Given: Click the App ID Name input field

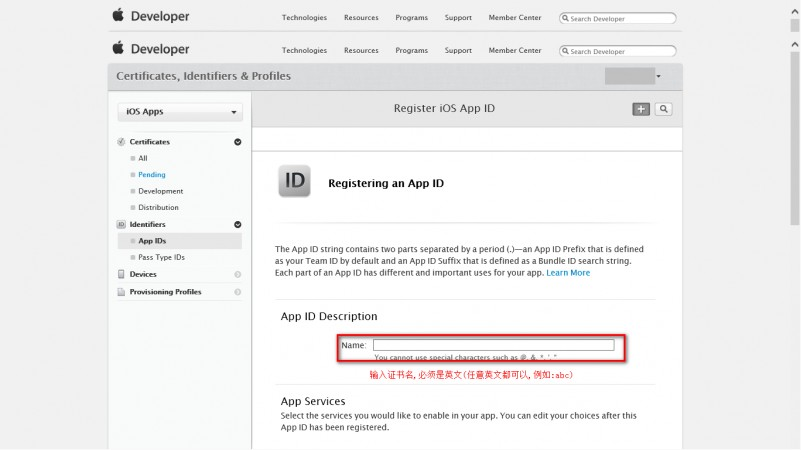Looking at the screenshot, I should coord(493,345).
